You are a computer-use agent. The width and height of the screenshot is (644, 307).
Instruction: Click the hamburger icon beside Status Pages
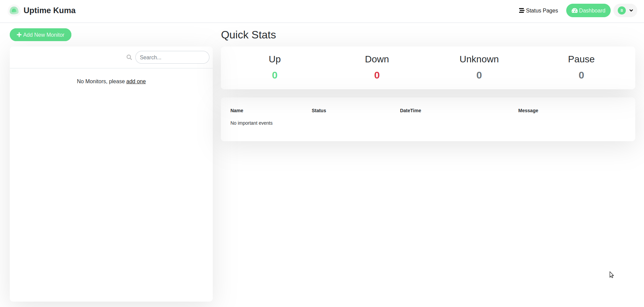(521, 11)
